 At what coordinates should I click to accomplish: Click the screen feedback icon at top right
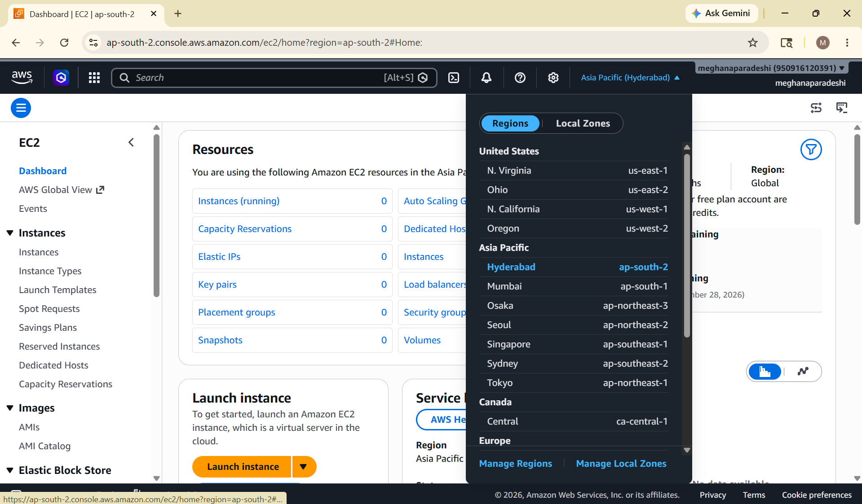tap(842, 108)
